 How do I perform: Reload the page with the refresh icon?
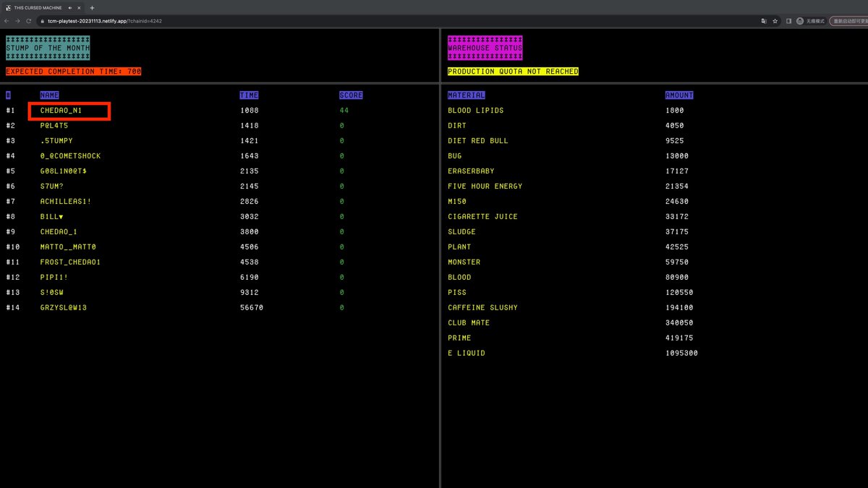click(x=29, y=21)
